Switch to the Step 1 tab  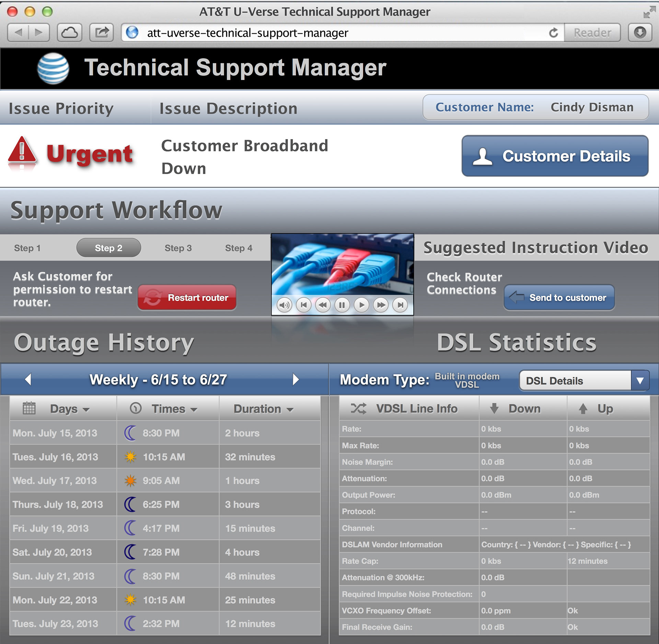point(27,248)
